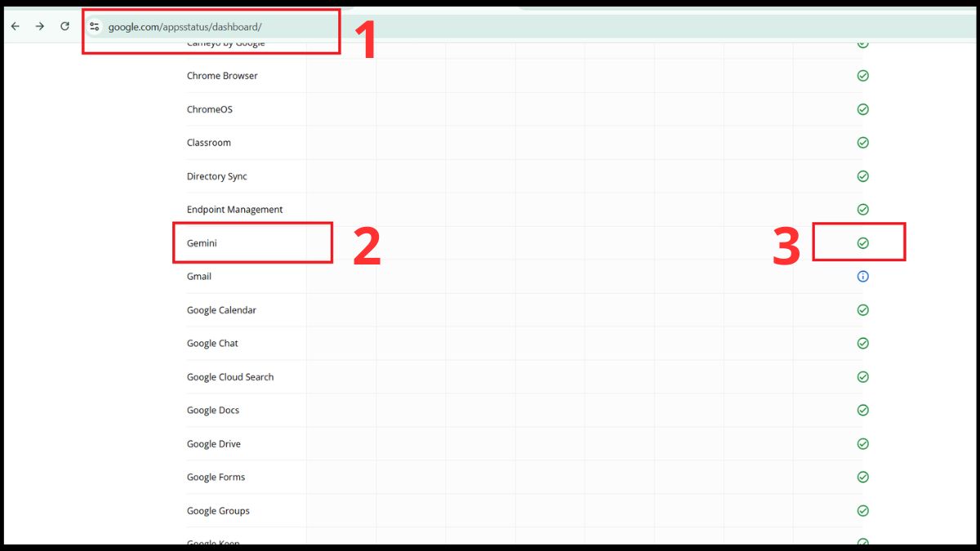The width and height of the screenshot is (980, 551).
Task: Click Directory Sync green status checkmark
Action: tap(862, 176)
